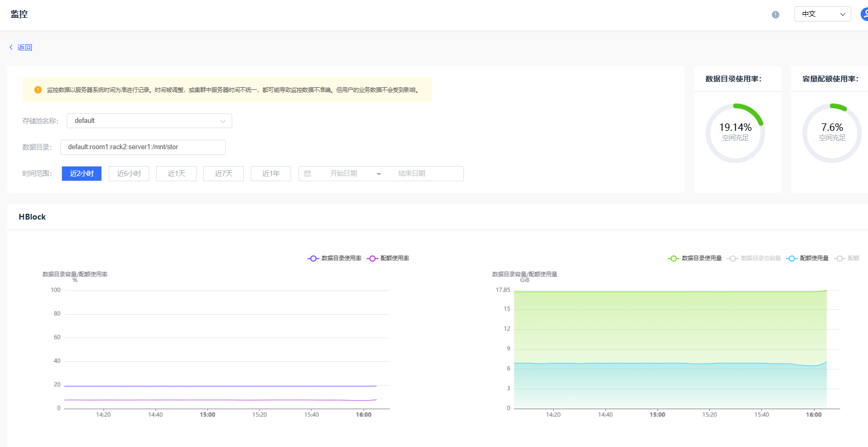
Task: Select the 近1年 time range
Action: 271,173
